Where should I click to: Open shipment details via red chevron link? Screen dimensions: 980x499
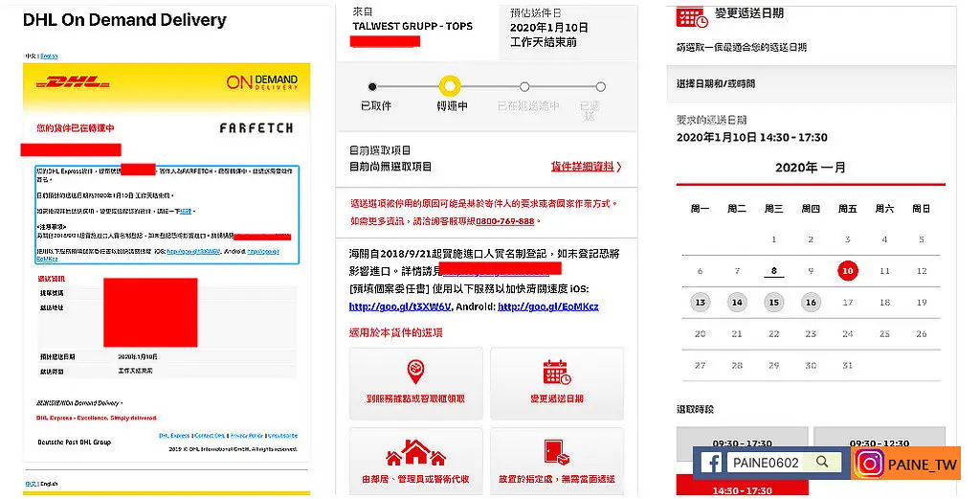586,167
